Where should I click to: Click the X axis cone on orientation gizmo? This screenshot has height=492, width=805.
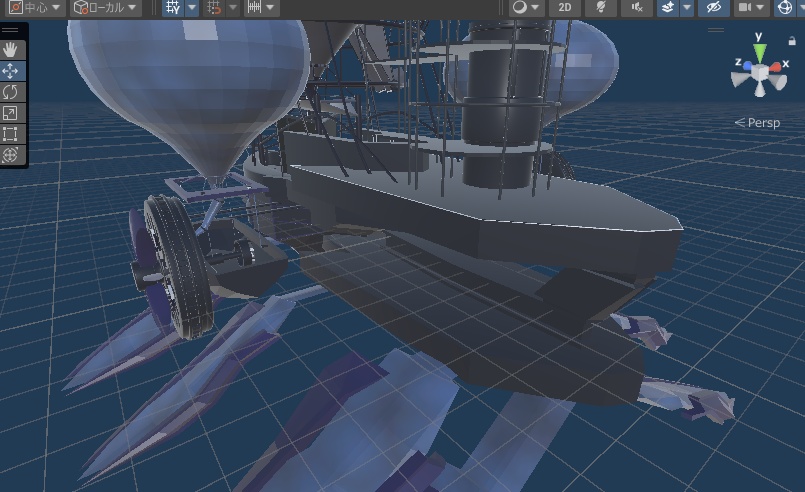(x=776, y=66)
